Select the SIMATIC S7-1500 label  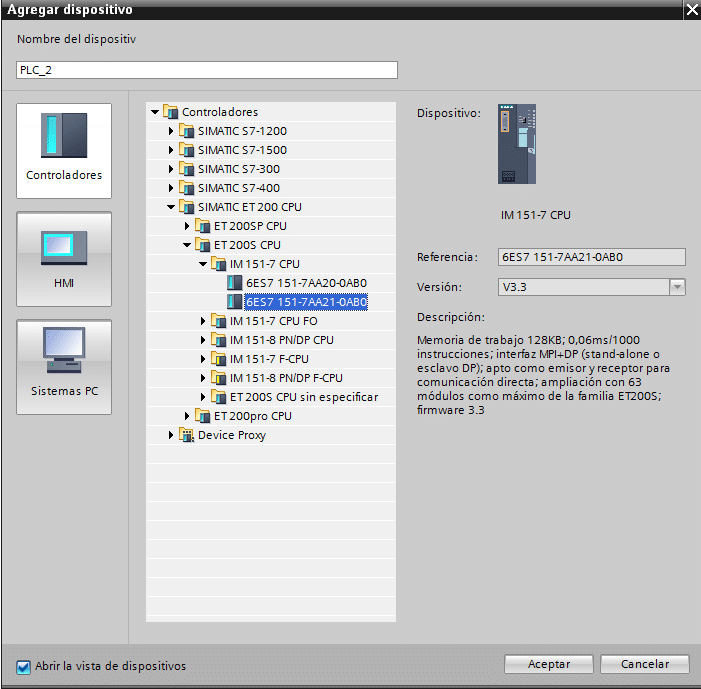tap(242, 150)
